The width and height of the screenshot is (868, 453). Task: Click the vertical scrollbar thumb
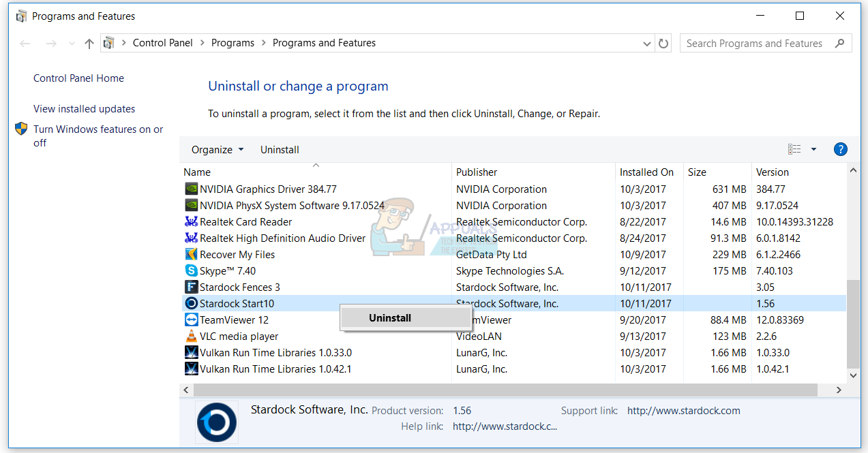pos(853,324)
